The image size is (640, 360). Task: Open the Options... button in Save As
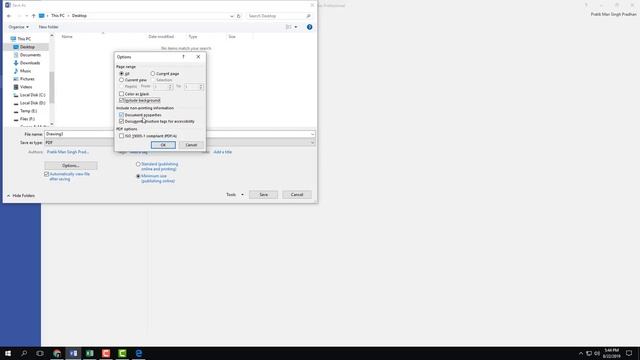click(x=71, y=165)
